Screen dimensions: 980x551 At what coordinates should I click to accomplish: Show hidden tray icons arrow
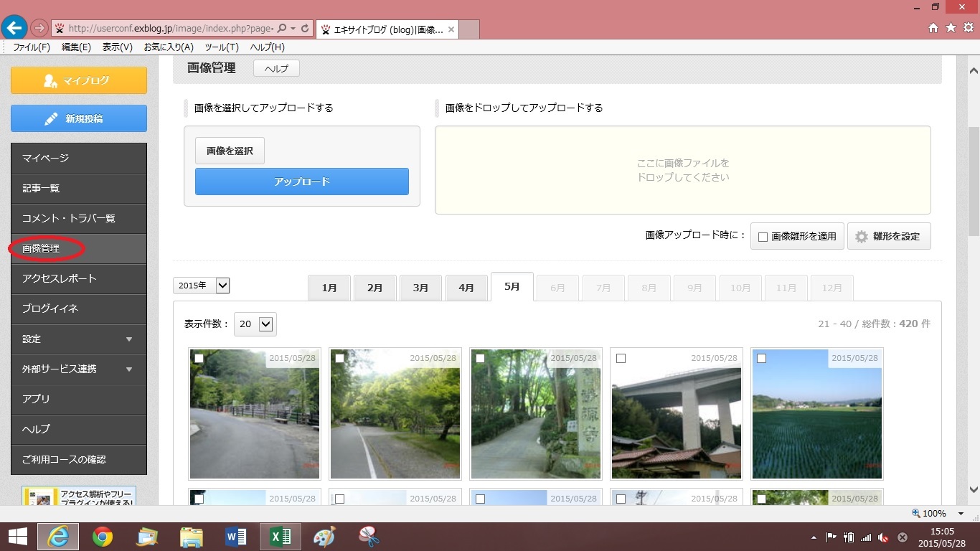tap(814, 537)
